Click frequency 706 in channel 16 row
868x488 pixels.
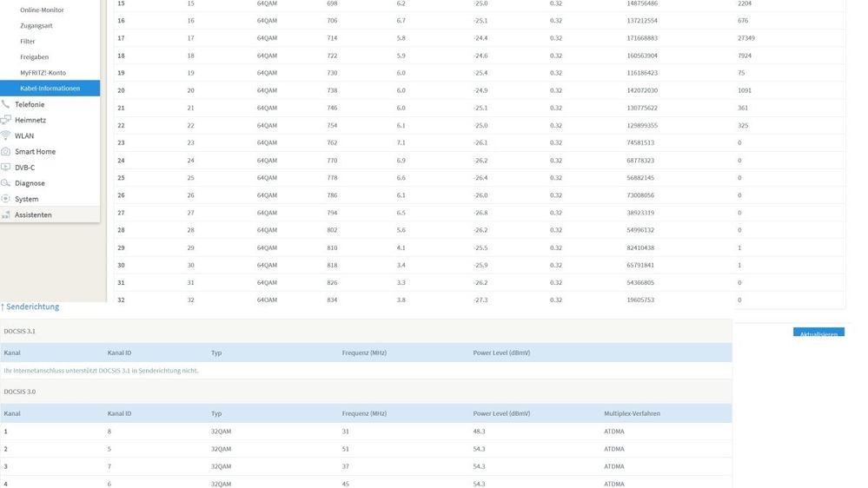click(332, 21)
